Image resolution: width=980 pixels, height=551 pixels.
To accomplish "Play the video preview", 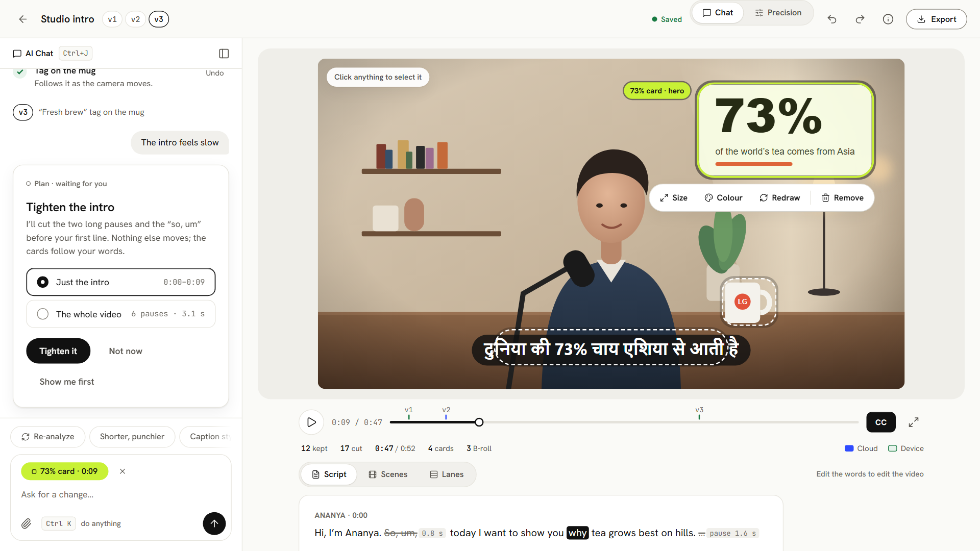I will click(311, 422).
